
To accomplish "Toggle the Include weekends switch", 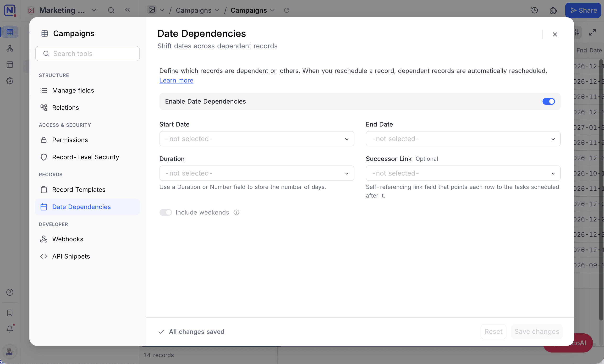I will coord(166,213).
